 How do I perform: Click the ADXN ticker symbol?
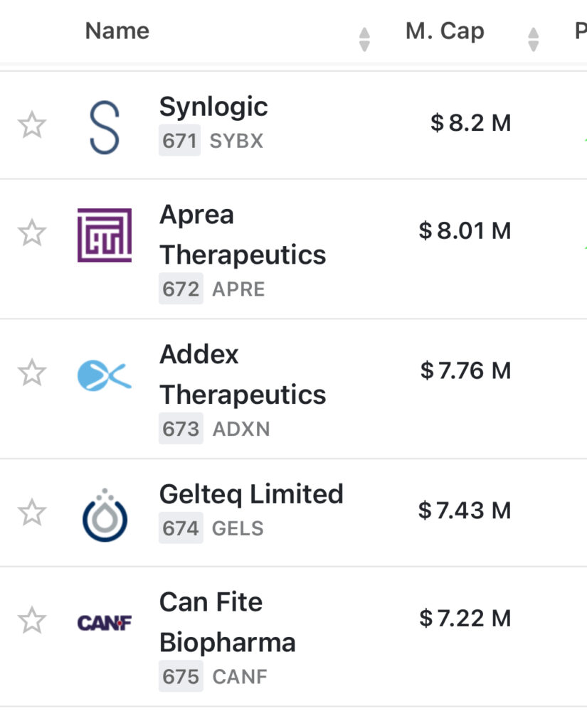pyautogui.click(x=241, y=429)
